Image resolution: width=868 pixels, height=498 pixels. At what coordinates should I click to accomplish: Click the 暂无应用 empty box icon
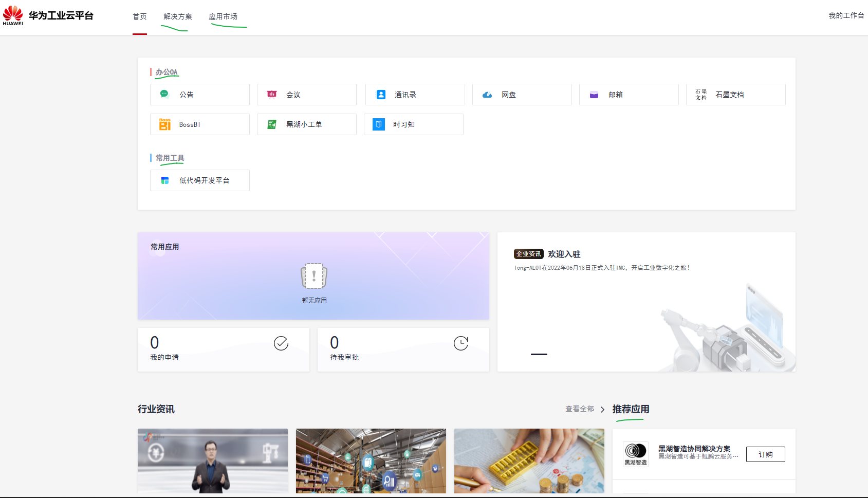pyautogui.click(x=314, y=276)
